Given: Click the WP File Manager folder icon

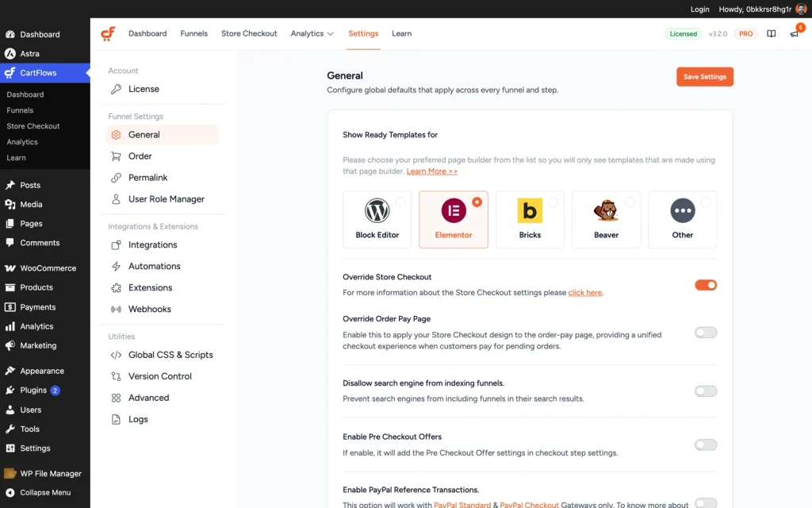Looking at the screenshot, I should 10,474.
